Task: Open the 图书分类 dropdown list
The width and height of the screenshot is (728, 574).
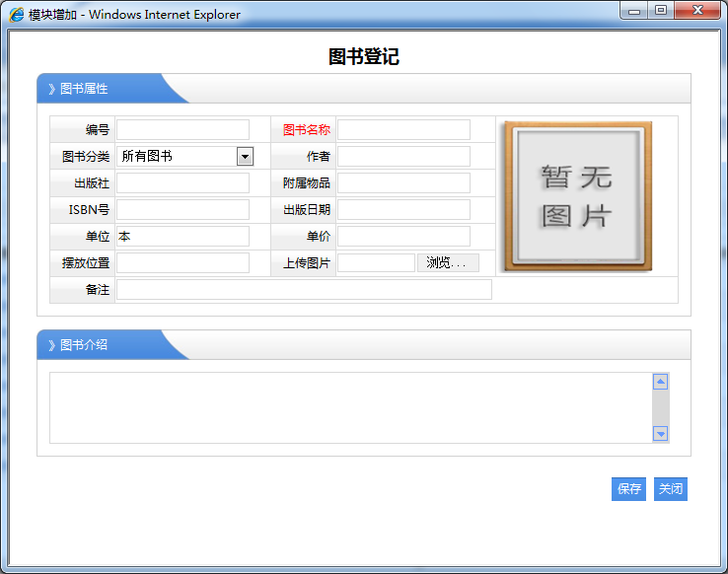Action: (245, 157)
